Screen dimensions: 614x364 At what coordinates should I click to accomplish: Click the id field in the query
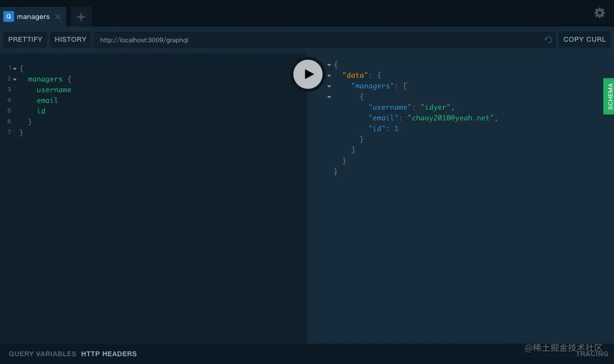41,111
